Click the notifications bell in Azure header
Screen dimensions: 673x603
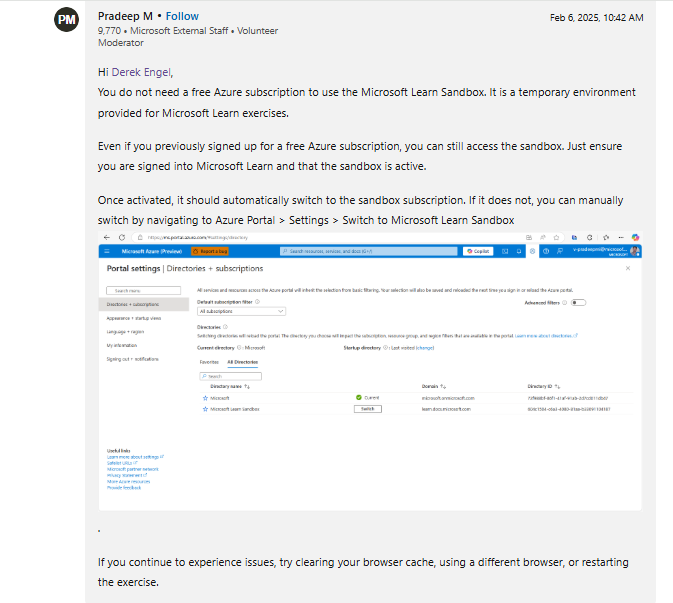[518, 251]
